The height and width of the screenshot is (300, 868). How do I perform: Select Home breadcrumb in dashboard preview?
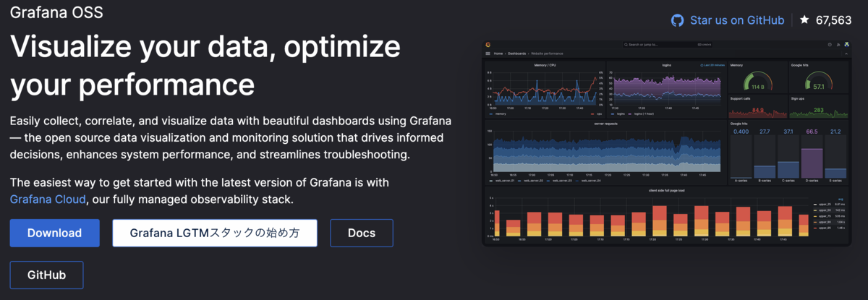pos(498,53)
